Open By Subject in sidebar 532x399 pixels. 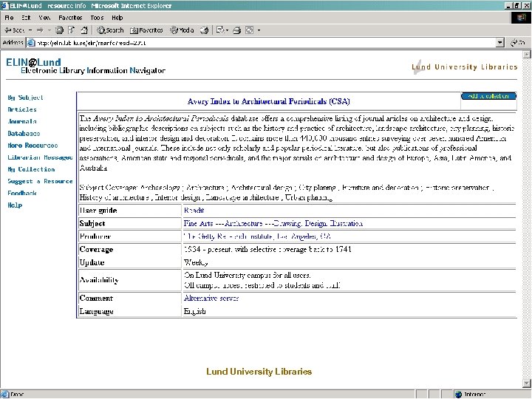(x=25, y=98)
